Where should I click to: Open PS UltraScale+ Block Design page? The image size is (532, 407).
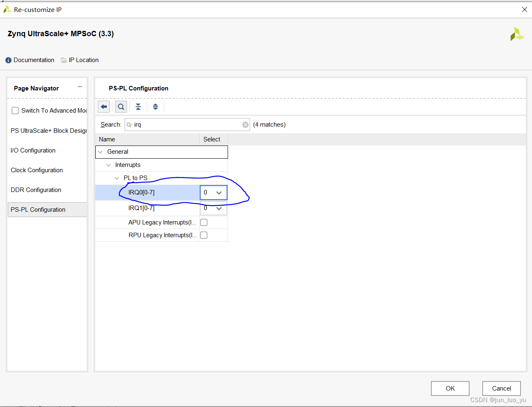[x=48, y=131]
